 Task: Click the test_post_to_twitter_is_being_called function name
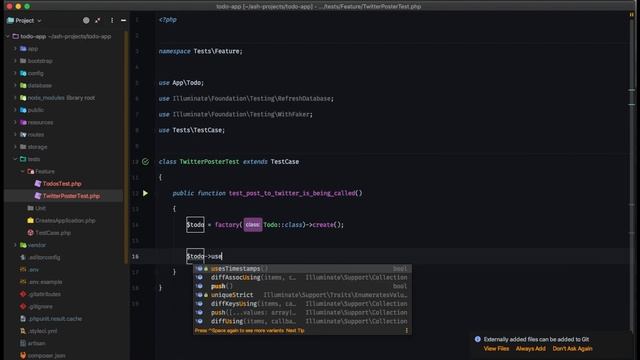(292, 193)
